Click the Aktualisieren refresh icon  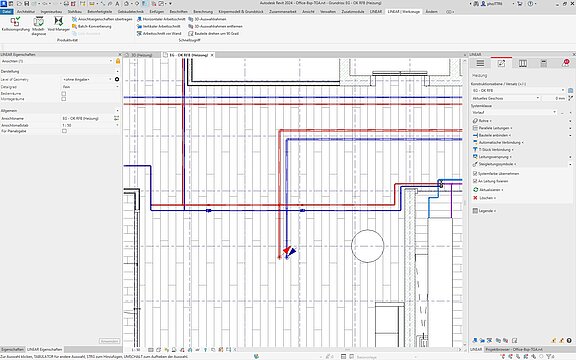[x=475, y=190]
